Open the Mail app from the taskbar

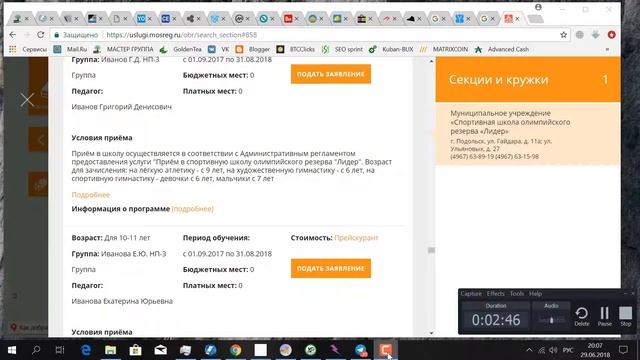click(160, 350)
